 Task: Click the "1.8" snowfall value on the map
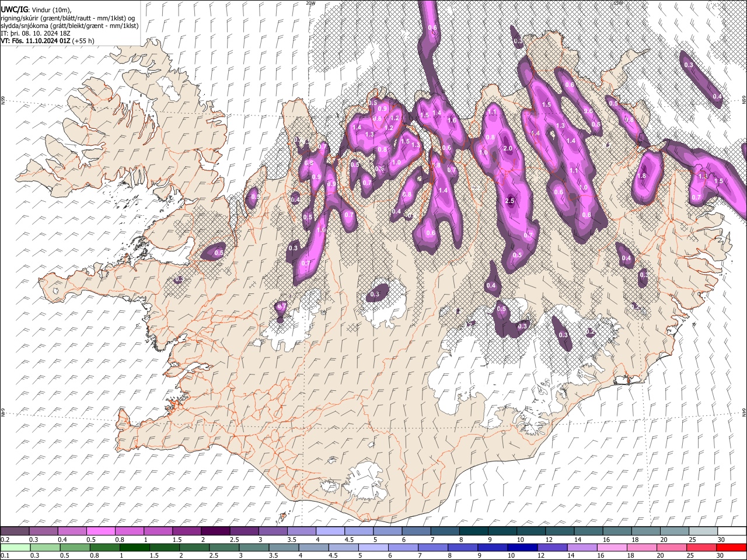(642, 176)
